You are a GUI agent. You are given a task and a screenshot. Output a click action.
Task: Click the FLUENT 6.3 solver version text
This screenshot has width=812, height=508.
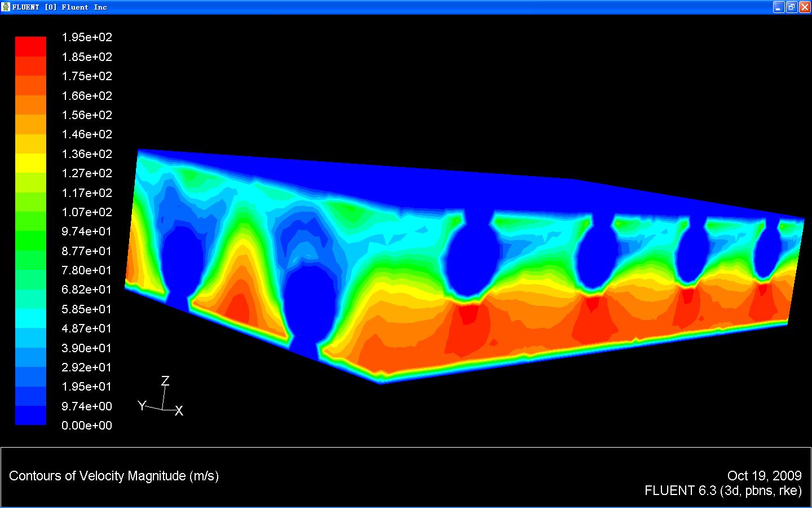723,491
